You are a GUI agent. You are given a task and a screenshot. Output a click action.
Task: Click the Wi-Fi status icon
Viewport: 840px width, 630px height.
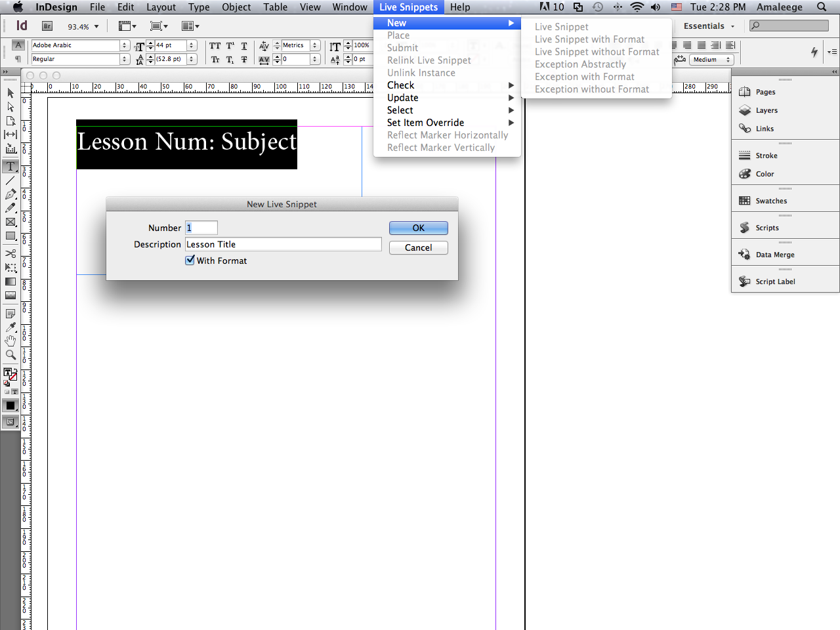tap(637, 7)
